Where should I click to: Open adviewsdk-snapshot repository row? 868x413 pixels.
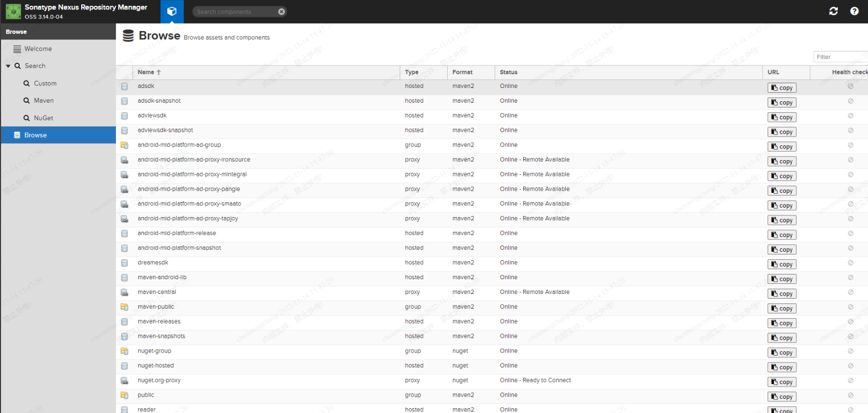(x=492, y=131)
